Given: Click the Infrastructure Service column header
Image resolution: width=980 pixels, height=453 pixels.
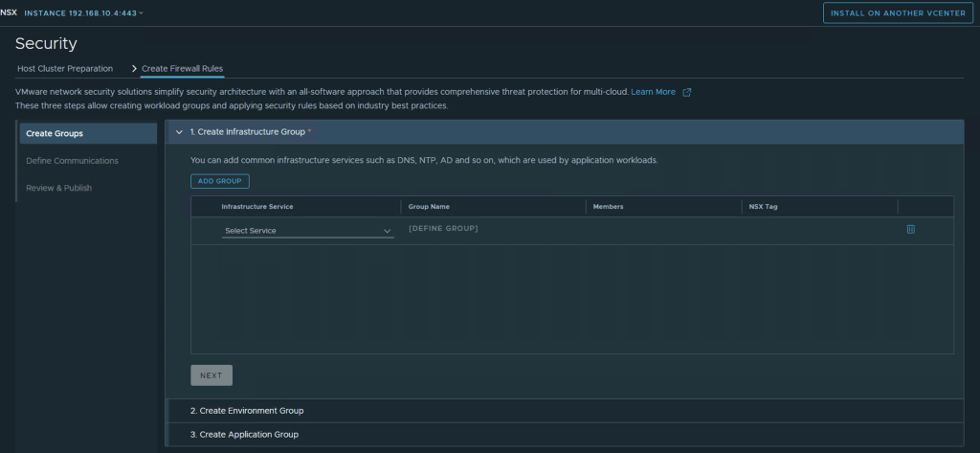Looking at the screenshot, I should [257, 207].
